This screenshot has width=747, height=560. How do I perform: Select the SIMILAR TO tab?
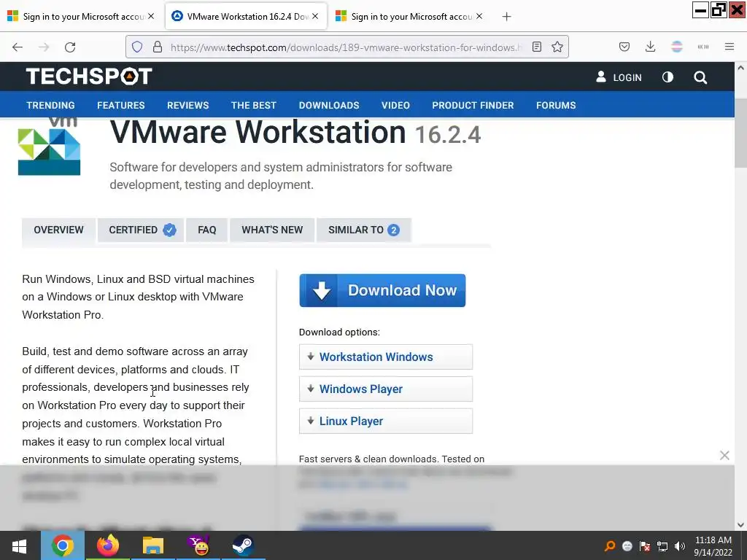(x=363, y=230)
